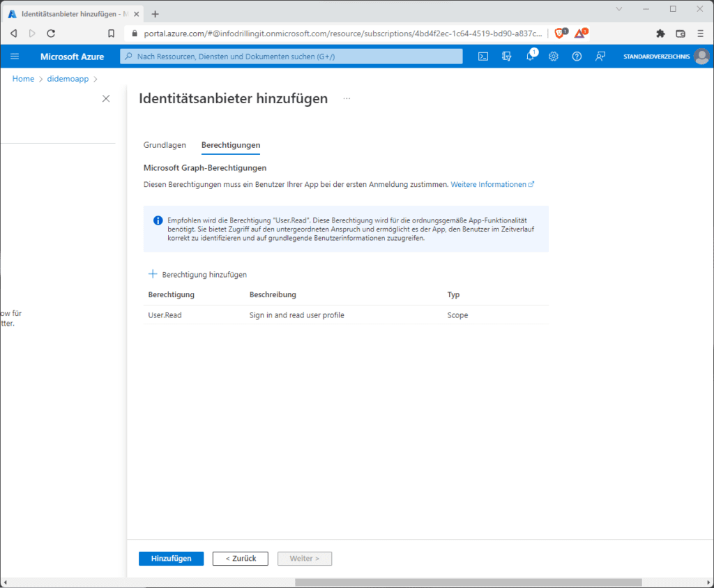
Task: Click the Microsoft Graph-Berechtigungen heading
Action: [x=205, y=168]
